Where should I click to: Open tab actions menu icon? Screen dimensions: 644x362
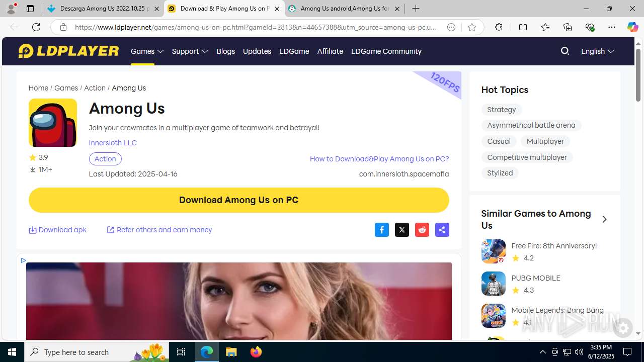30,9
